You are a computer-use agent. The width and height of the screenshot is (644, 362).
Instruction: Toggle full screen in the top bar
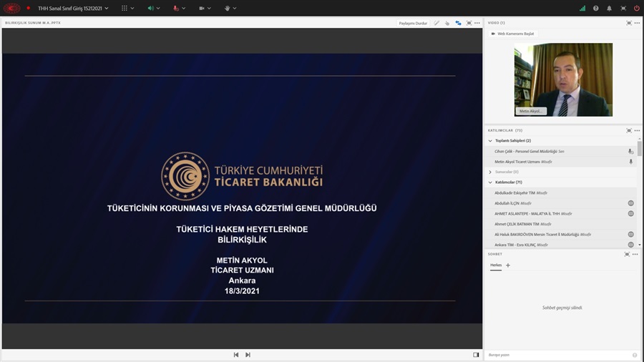tap(623, 8)
